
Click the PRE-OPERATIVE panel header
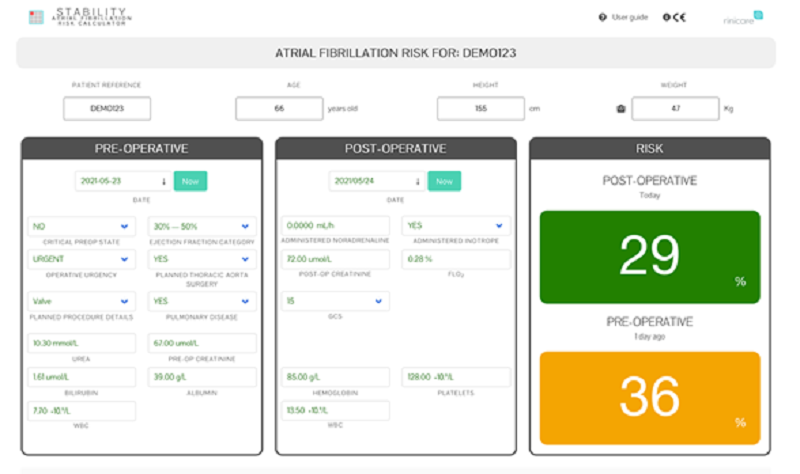click(x=142, y=148)
